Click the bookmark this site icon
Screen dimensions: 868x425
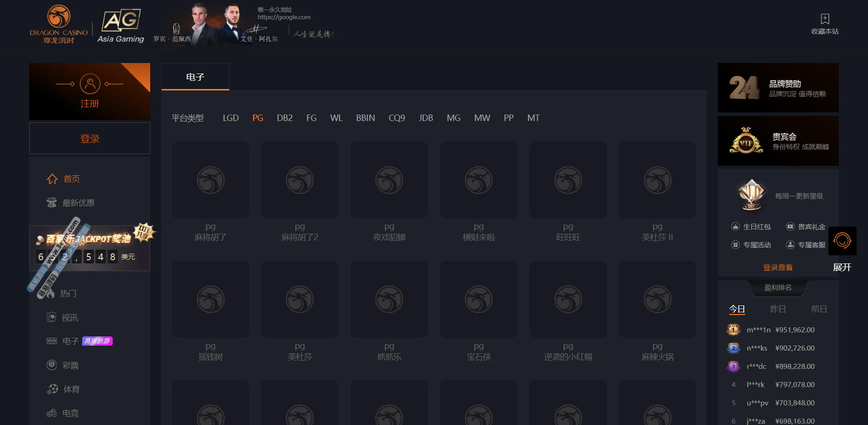point(825,19)
